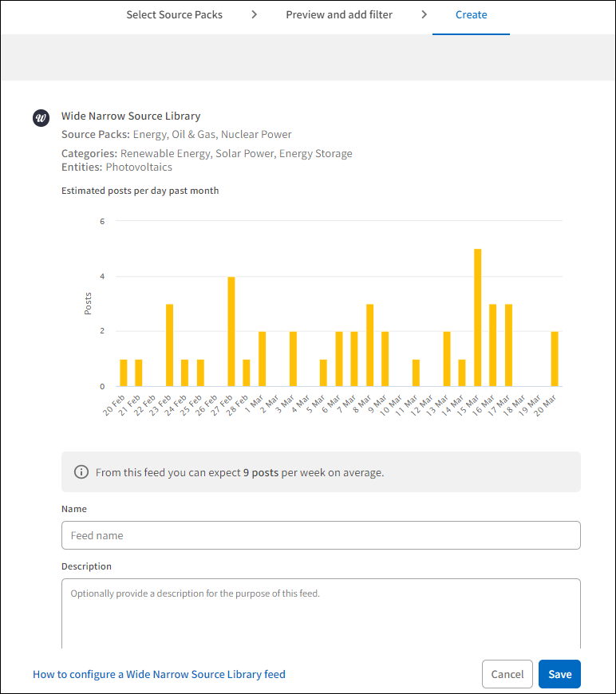Viewport: 616px width, 694px height.
Task: Click the 20 Feb bar
Action: 124,373
